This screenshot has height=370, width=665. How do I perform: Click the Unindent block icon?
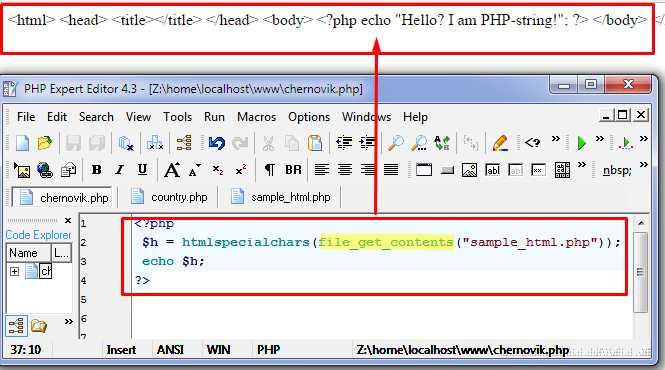coord(344,143)
